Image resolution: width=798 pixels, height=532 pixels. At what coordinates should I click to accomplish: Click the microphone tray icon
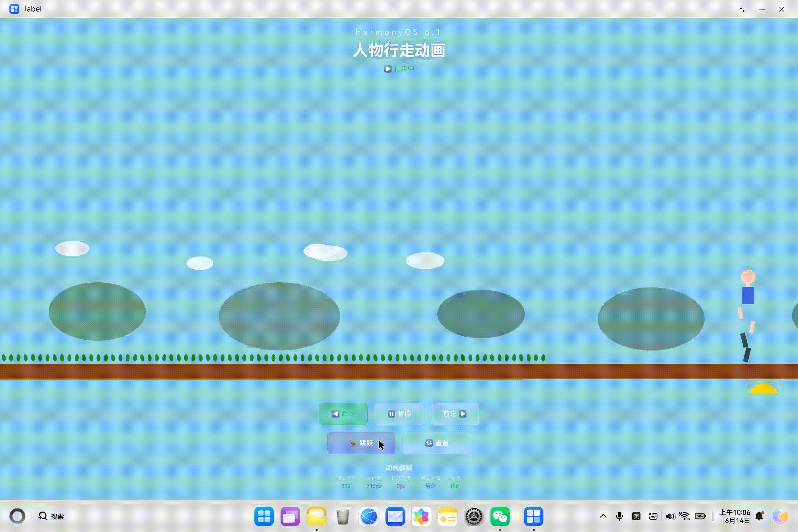(619, 516)
